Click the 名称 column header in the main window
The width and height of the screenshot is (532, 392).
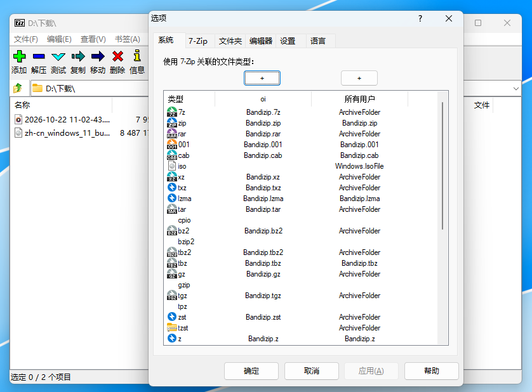pyautogui.click(x=62, y=105)
